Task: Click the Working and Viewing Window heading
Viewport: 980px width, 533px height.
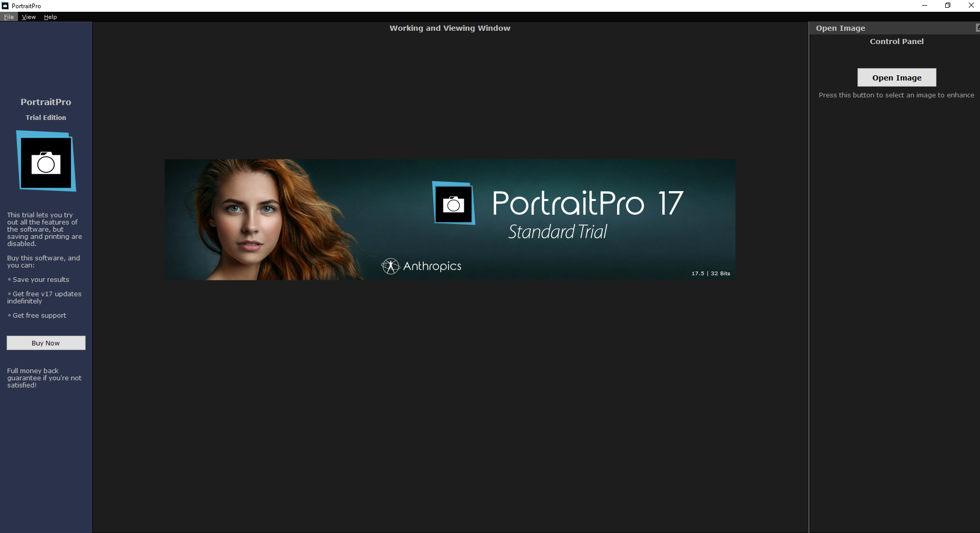Action: tap(450, 28)
